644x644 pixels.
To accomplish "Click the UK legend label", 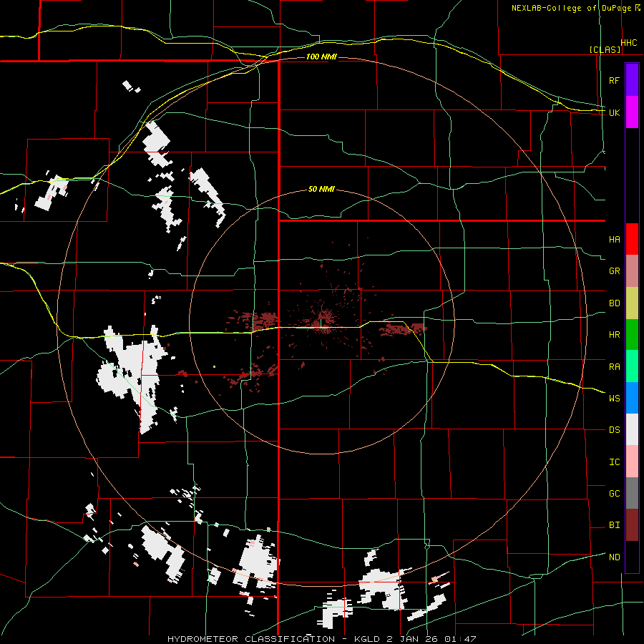I will (614, 112).
